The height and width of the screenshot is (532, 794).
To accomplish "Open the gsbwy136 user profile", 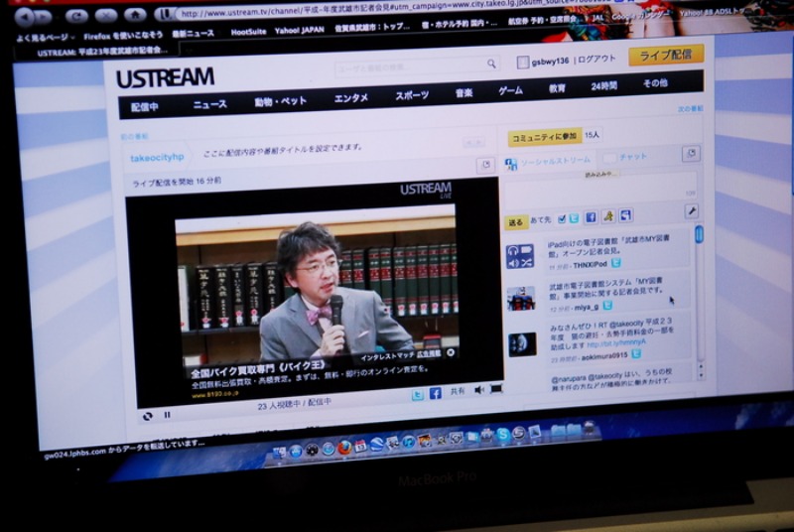I will tap(550, 61).
